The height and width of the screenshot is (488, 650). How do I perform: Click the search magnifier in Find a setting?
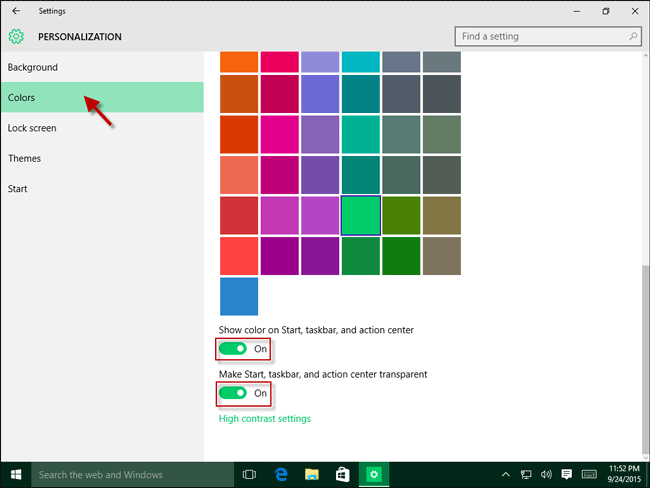point(633,36)
